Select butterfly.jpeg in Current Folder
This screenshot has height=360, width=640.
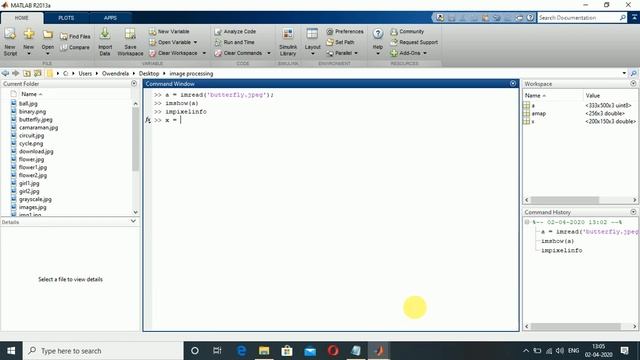tap(36, 120)
